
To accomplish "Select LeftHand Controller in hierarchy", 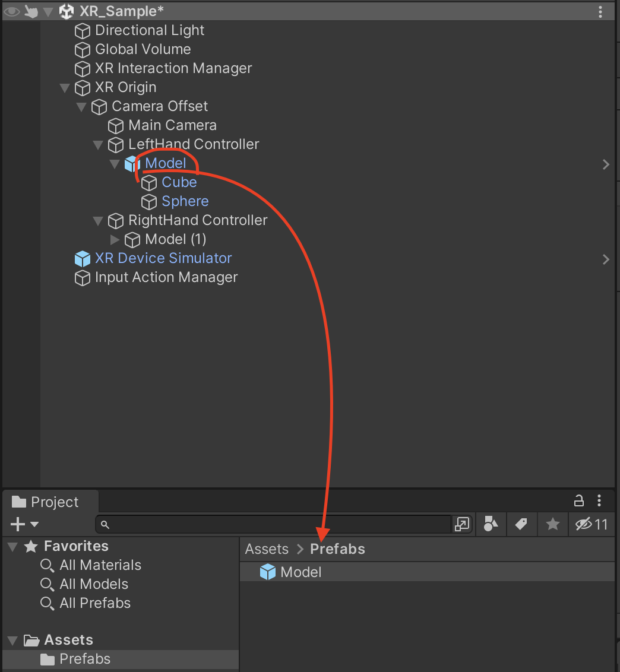I will (x=194, y=144).
